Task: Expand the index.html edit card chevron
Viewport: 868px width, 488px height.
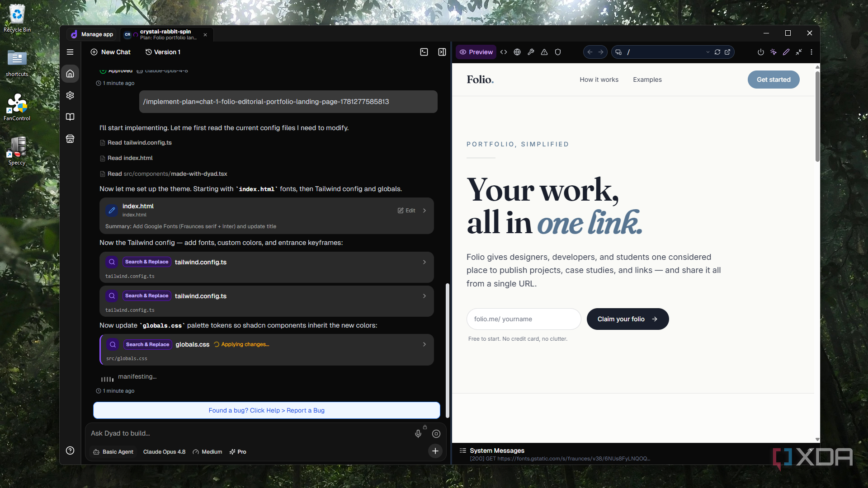Action: pyautogui.click(x=425, y=211)
